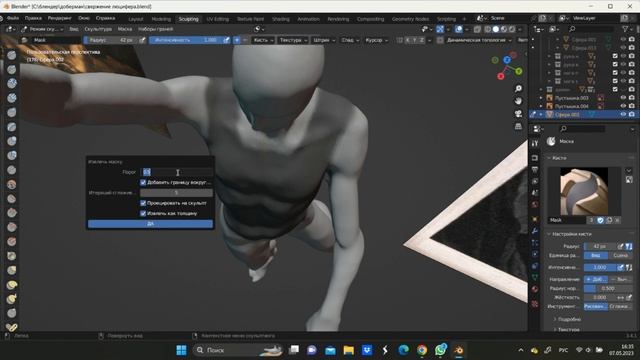Disable render camera icon for Пустышка.003
Viewport: 640px width, 360px height.
631,98
